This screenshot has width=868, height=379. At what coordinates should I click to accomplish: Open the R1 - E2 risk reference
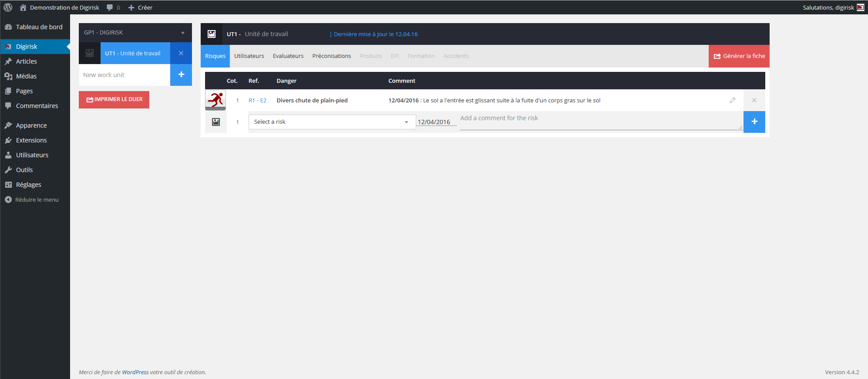pyautogui.click(x=258, y=101)
